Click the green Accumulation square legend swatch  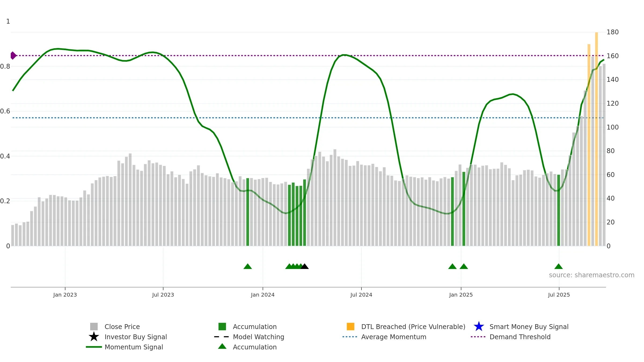pos(222,327)
